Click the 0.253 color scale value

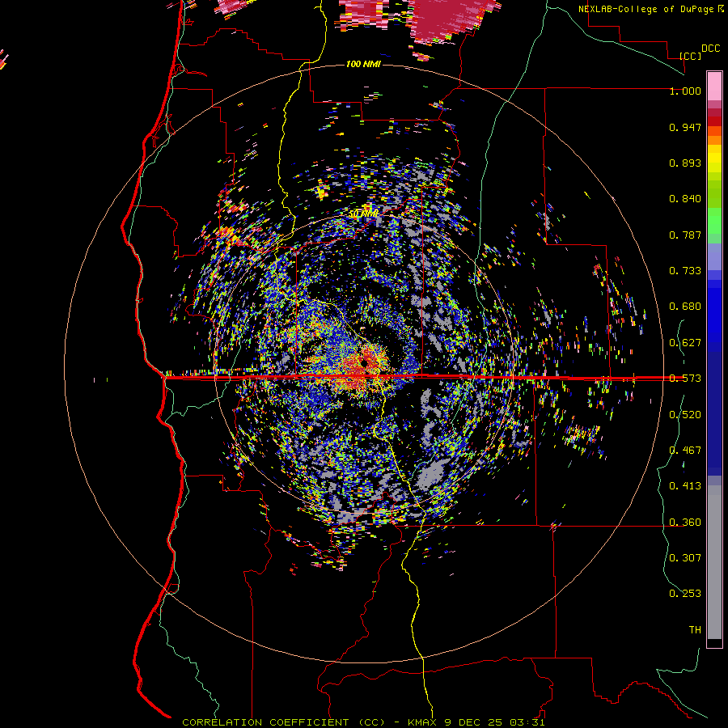(x=685, y=594)
